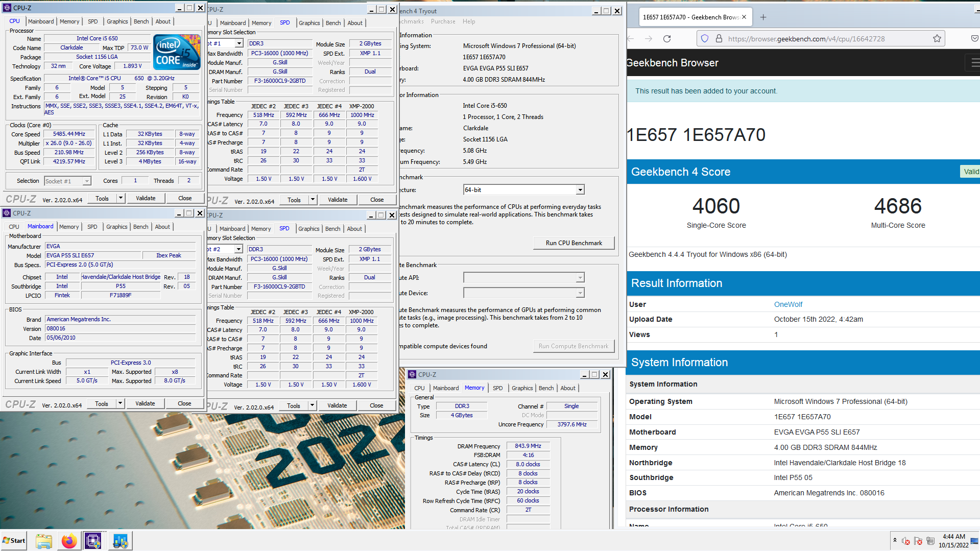Click the Pocket icon in Firefox toolbar
Screen dimensions: 980x551
coord(974,39)
